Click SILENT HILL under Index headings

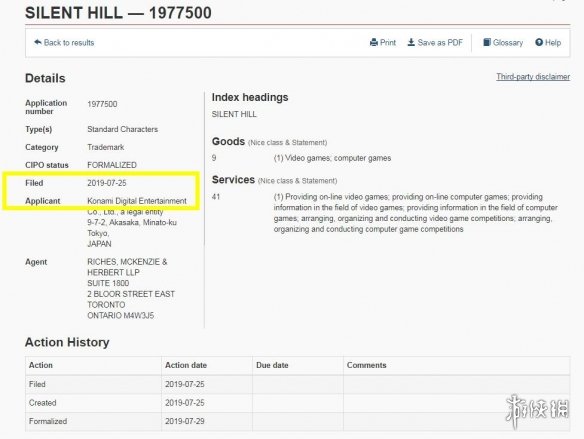[x=234, y=114]
